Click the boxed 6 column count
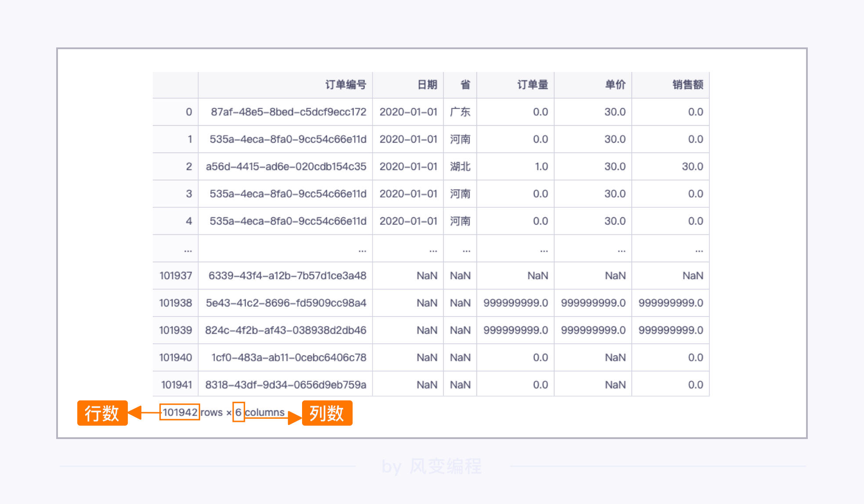 point(238,412)
